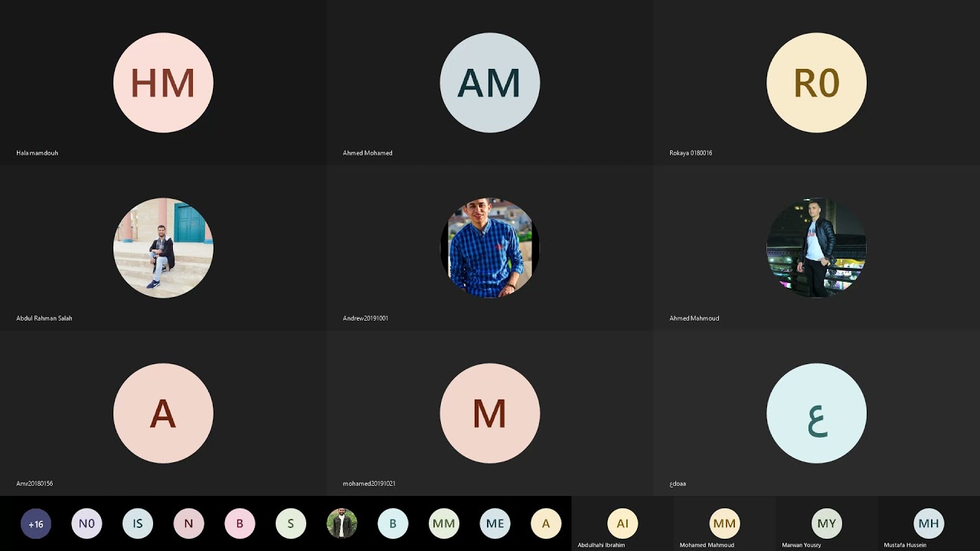980x551 pixels.
Task: Click the Arabic-letter avatar of doaa
Action: pos(816,413)
